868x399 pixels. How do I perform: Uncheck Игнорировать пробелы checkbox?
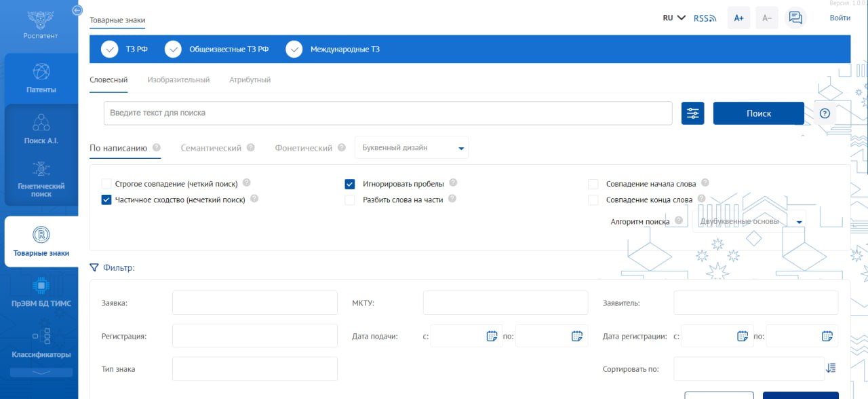click(350, 184)
